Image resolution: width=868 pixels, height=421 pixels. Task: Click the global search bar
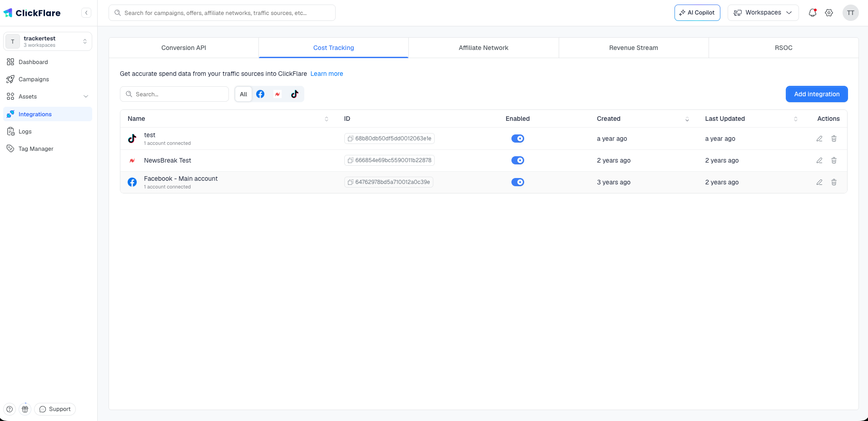[222, 13]
